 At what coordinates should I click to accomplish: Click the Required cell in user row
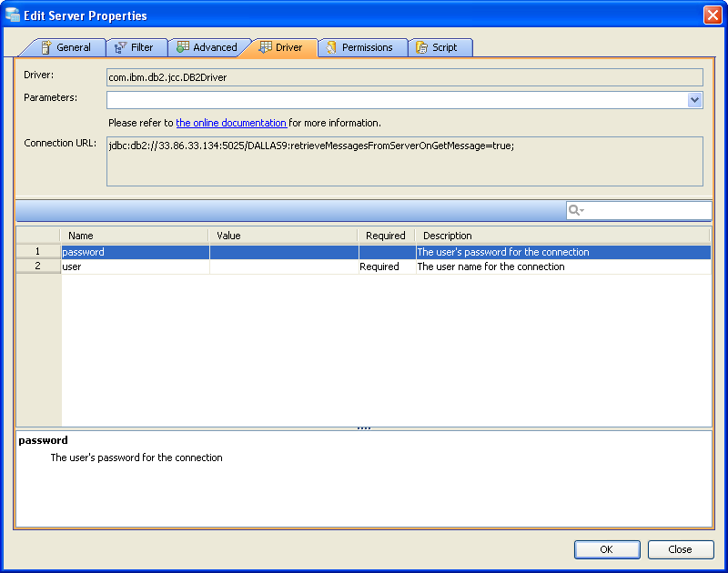click(388, 266)
